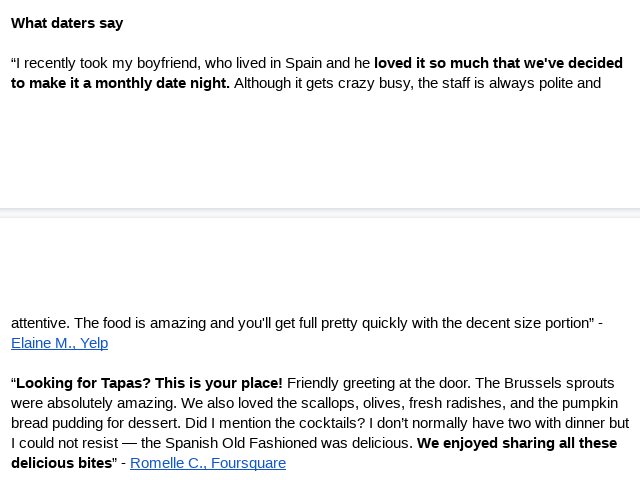640x480 pixels.
Task: Click the bold 'We enjoyed sharing all these' text
Action: coord(517,443)
